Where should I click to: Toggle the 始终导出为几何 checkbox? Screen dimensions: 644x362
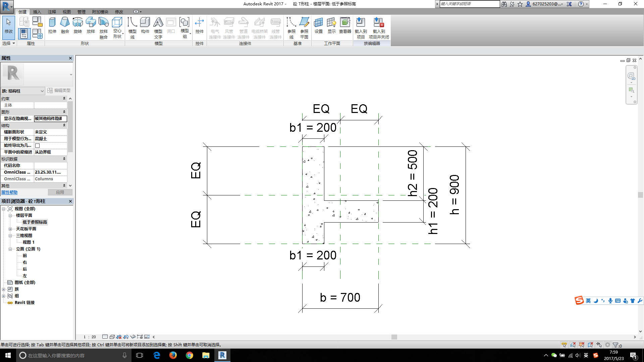(38, 145)
